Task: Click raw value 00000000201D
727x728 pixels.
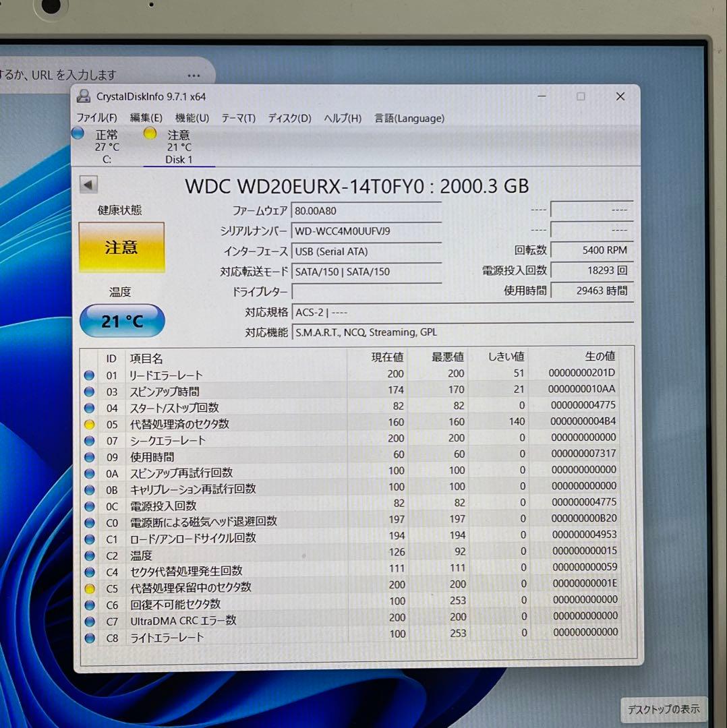Action: pos(581,373)
